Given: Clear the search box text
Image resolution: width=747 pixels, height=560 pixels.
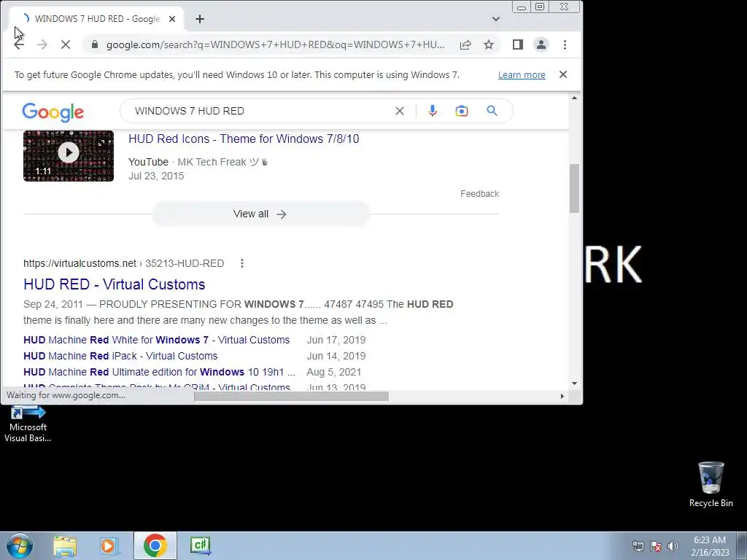Looking at the screenshot, I should [x=400, y=111].
